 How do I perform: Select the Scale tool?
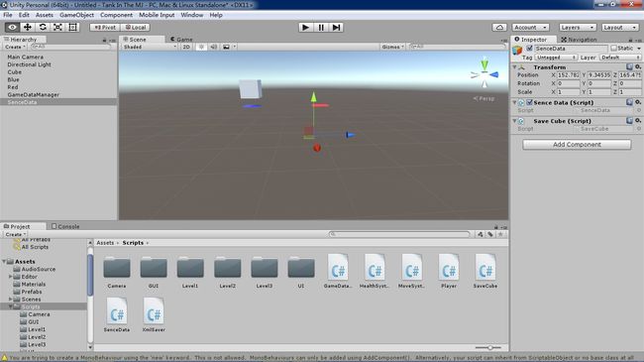pyautogui.click(x=57, y=27)
